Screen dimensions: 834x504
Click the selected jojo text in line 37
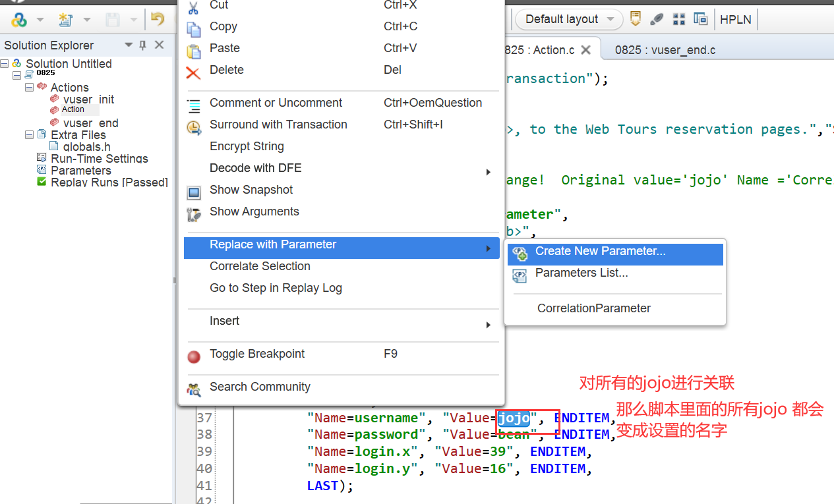tap(514, 418)
